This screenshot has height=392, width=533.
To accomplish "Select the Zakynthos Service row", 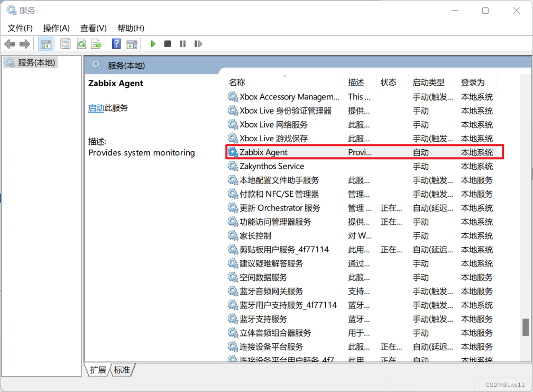I will click(x=362, y=166).
